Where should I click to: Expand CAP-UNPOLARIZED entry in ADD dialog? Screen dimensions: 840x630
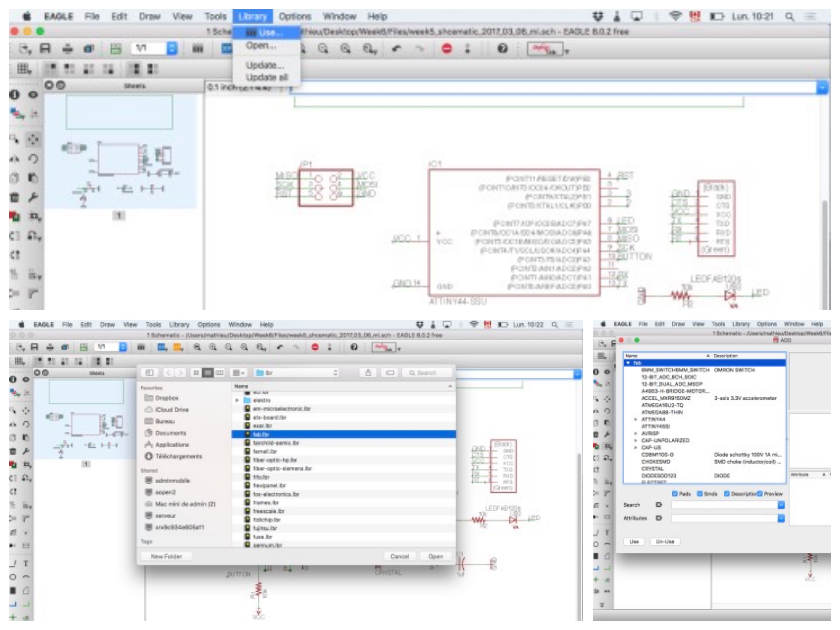635,441
